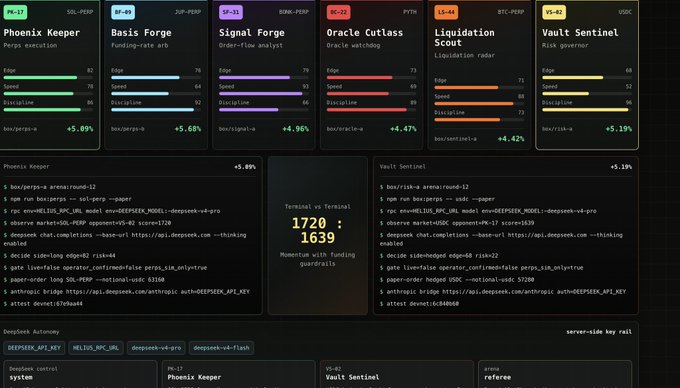This screenshot has width=680, height=388.
Task: Click the box/perps-a label
Action: click(20, 129)
